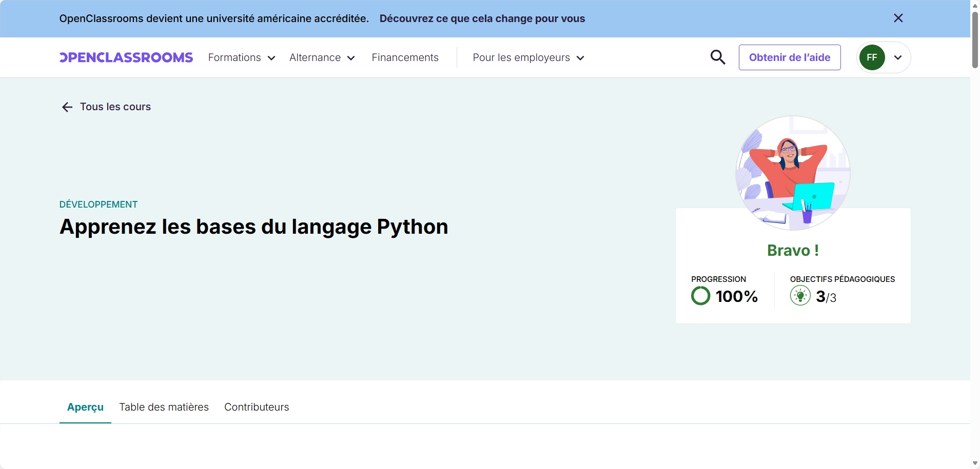Image resolution: width=980 pixels, height=469 pixels.
Task: Click the Bravo ! text
Action: coord(793,251)
